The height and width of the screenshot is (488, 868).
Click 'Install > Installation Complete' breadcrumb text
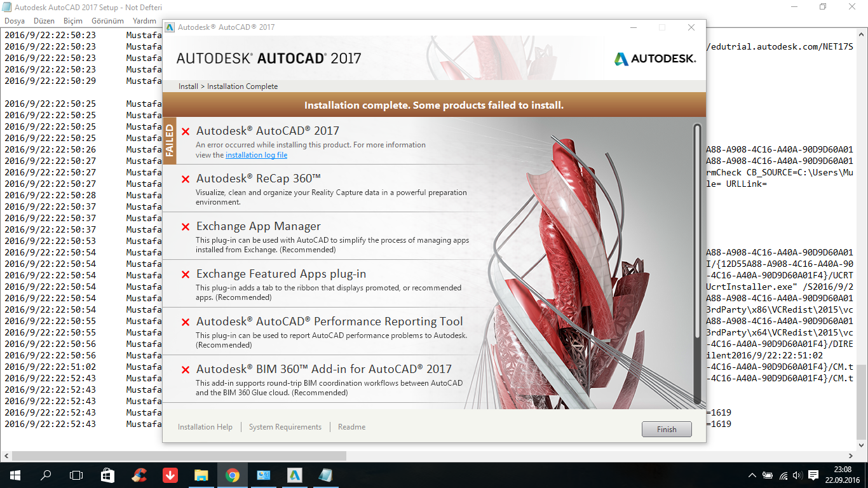228,86
